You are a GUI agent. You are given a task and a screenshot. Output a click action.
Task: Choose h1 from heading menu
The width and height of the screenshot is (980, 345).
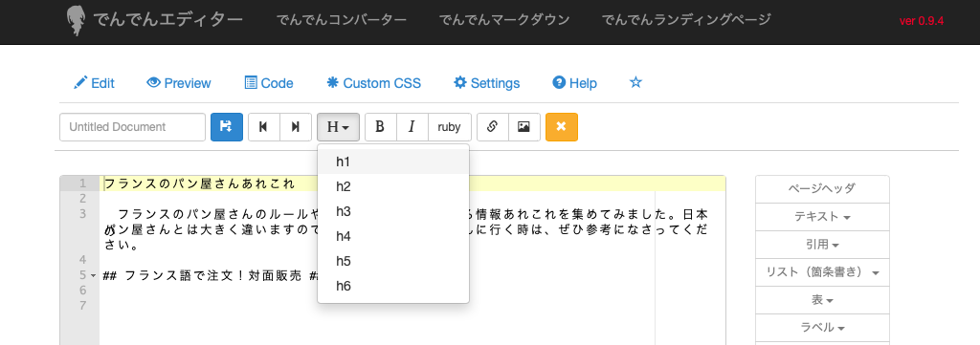pyautogui.click(x=393, y=162)
